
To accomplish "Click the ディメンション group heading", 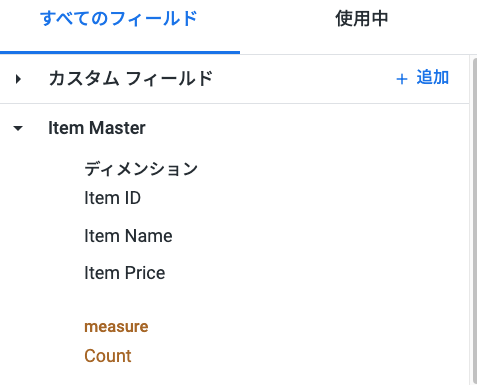I will (x=141, y=169).
